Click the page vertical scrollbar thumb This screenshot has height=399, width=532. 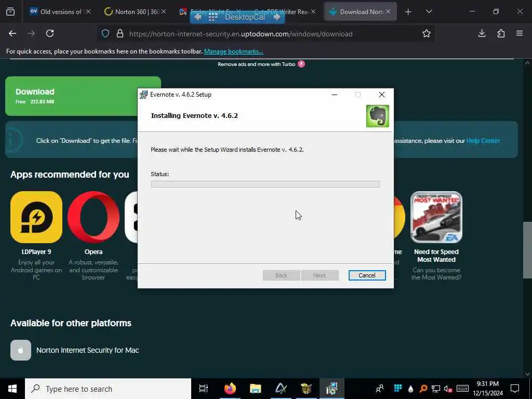pyautogui.click(x=527, y=250)
